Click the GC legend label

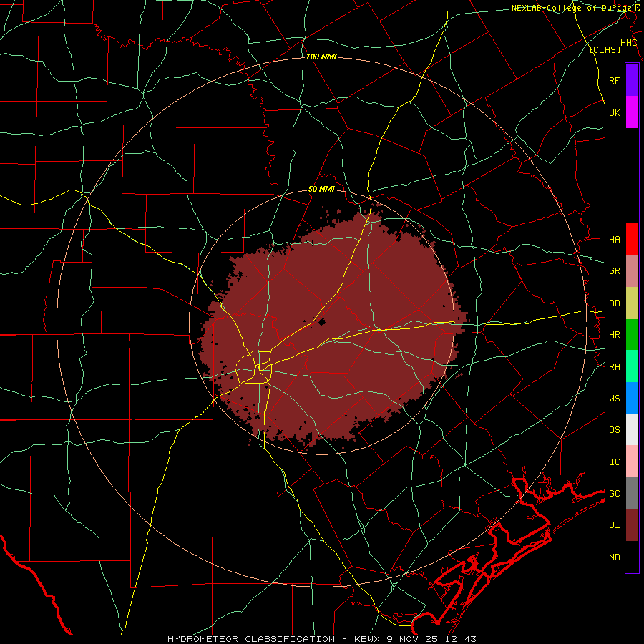(x=614, y=493)
